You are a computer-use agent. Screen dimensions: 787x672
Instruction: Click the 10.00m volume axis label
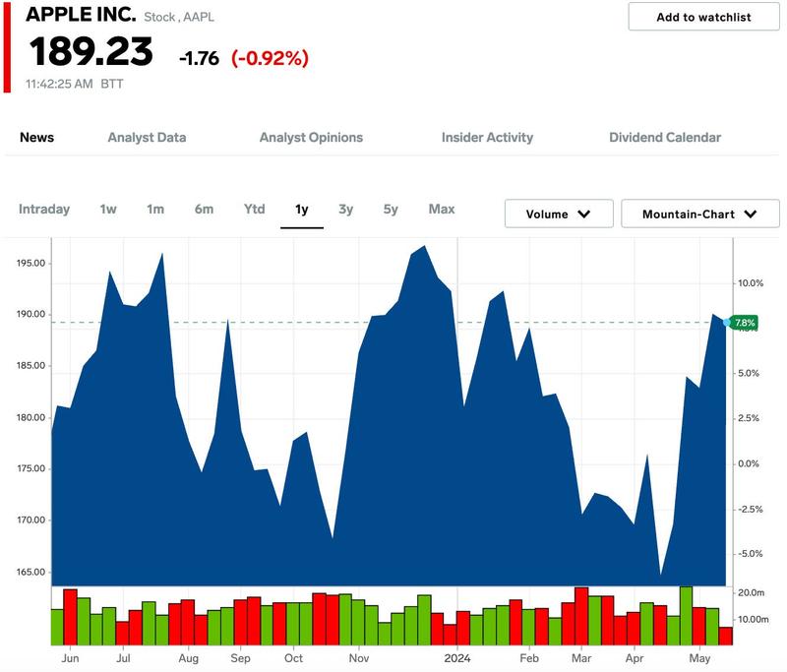pos(753,619)
